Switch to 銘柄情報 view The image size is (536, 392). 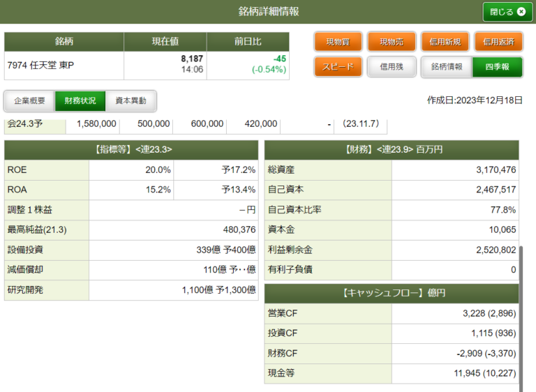pyautogui.click(x=447, y=67)
